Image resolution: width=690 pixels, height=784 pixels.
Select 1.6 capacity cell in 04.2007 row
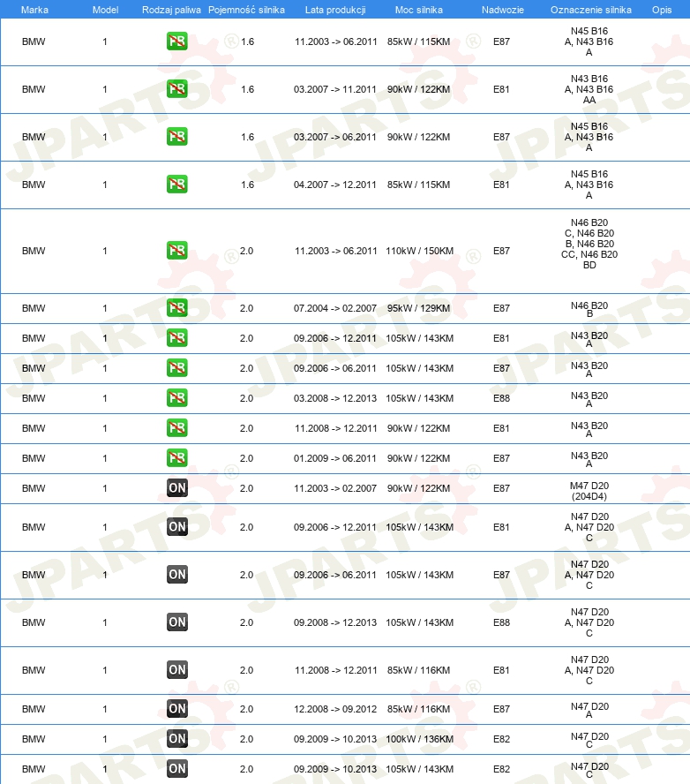(247, 185)
